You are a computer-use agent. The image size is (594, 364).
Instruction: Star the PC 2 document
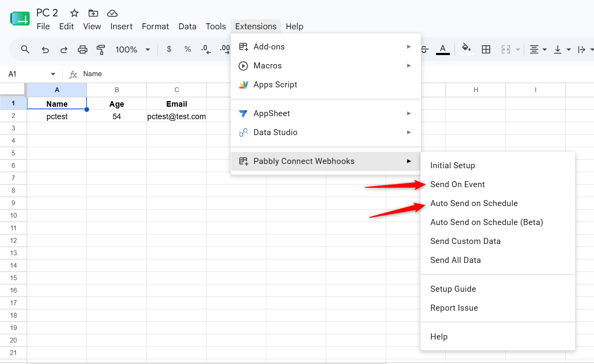click(x=74, y=13)
